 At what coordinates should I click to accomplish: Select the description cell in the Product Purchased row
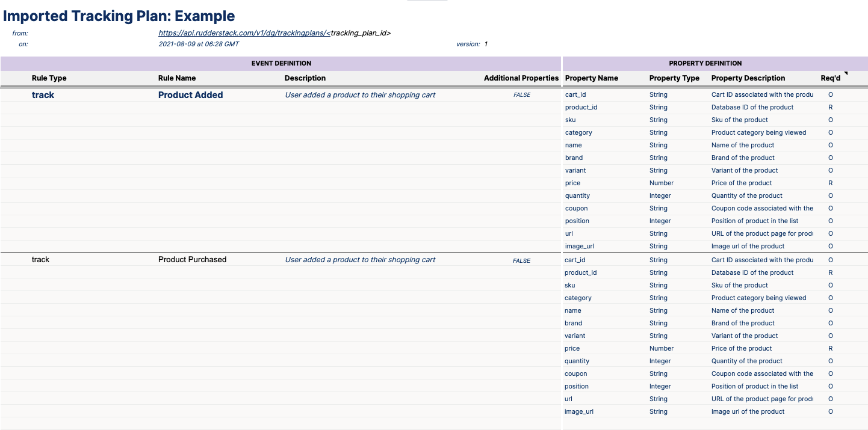click(x=360, y=260)
